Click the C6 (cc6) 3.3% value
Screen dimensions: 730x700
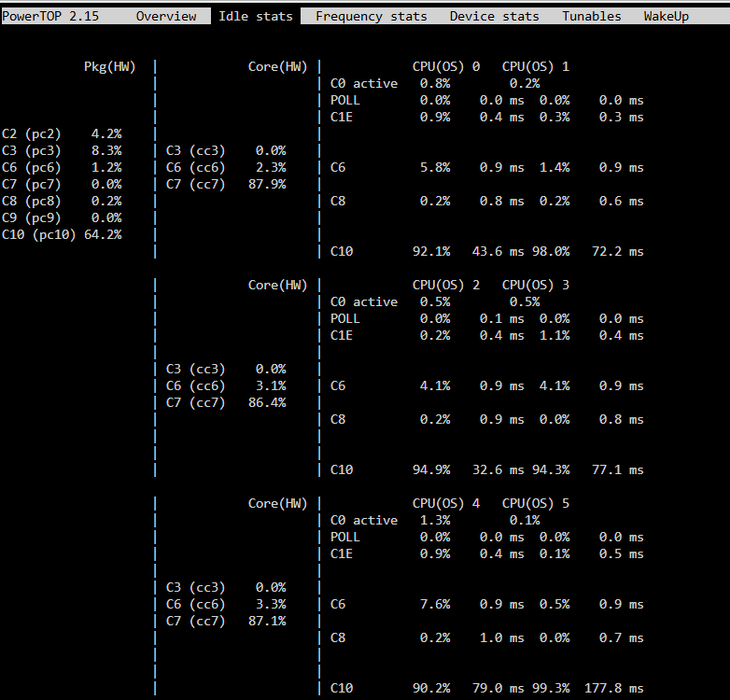(x=271, y=604)
